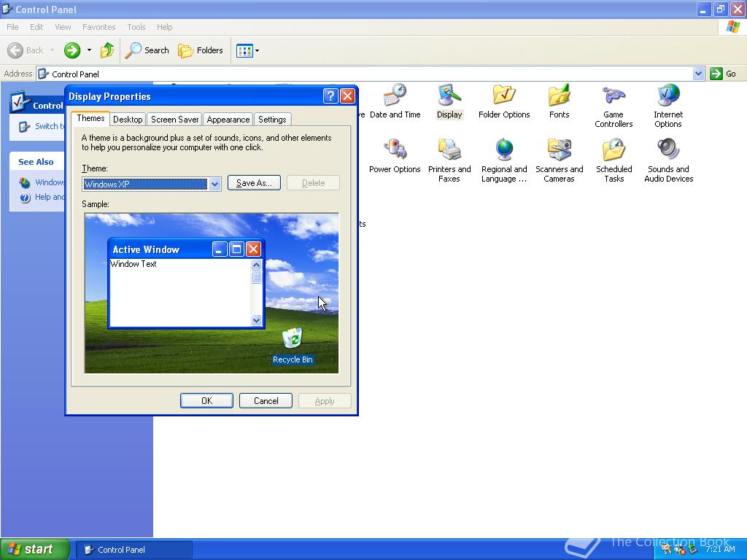Click the theme Sample preview image
Image resolution: width=747 pixels, height=560 pixels.
click(212, 293)
